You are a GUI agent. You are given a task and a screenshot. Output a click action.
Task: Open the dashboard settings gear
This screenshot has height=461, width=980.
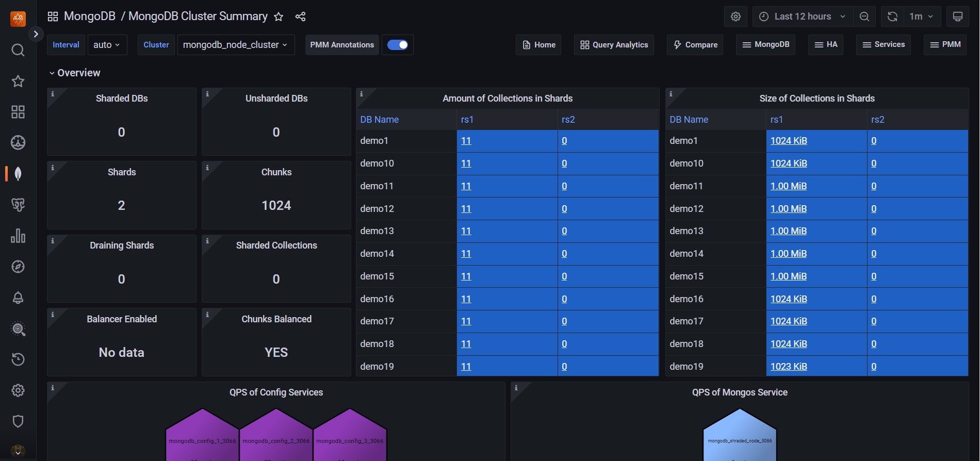pos(736,17)
